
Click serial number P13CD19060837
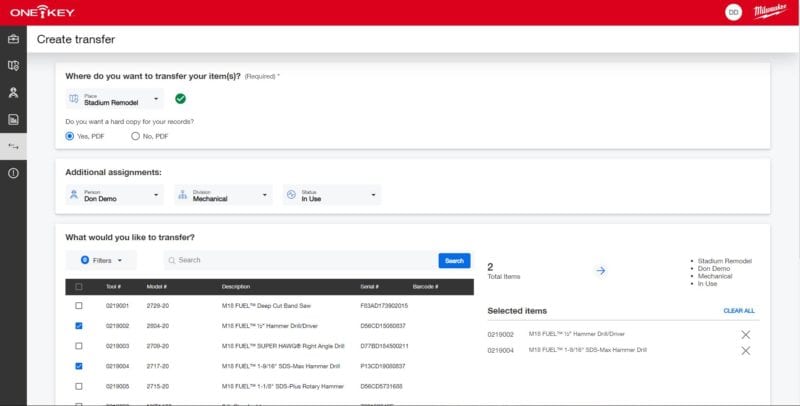pos(383,366)
